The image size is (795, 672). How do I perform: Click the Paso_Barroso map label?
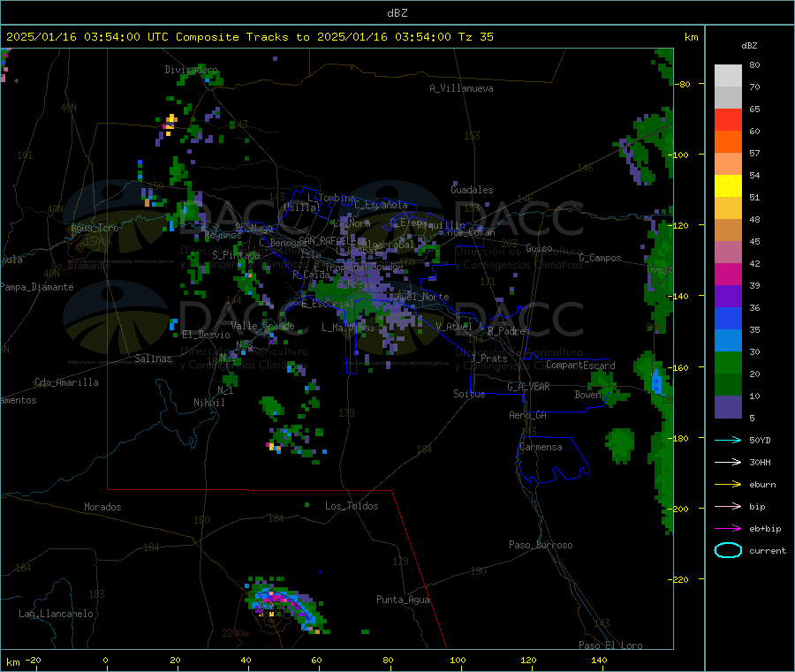tap(541, 546)
